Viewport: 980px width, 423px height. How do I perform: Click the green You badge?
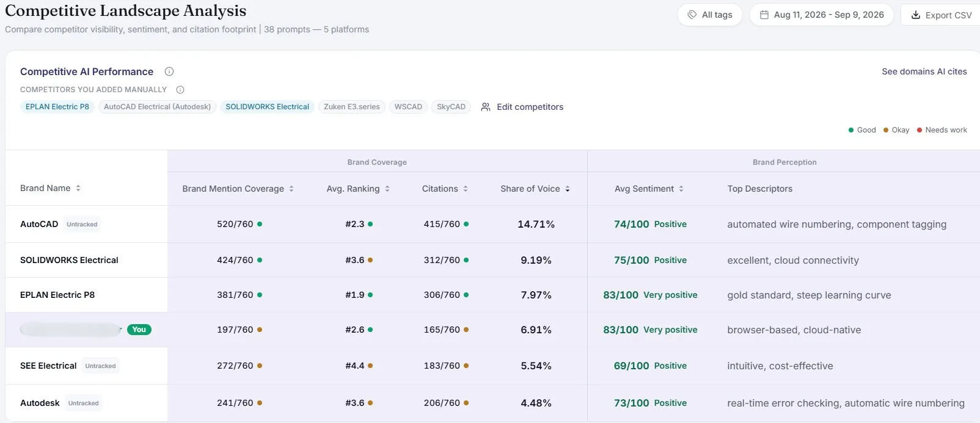click(139, 330)
